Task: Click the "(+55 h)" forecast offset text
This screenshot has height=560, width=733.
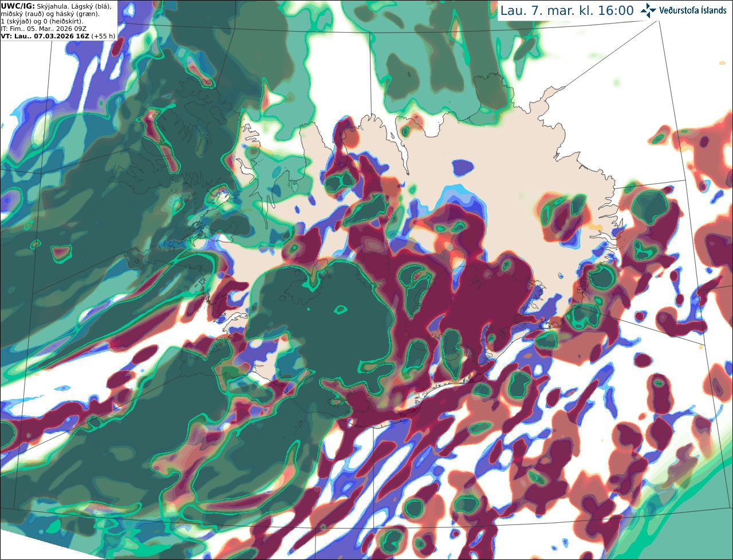Action: pos(103,36)
